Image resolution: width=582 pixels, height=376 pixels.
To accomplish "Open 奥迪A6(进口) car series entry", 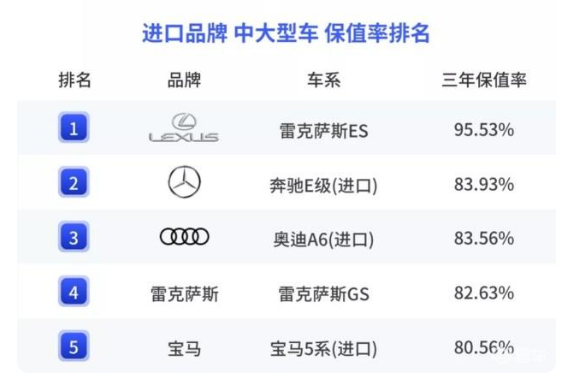I will (324, 239).
